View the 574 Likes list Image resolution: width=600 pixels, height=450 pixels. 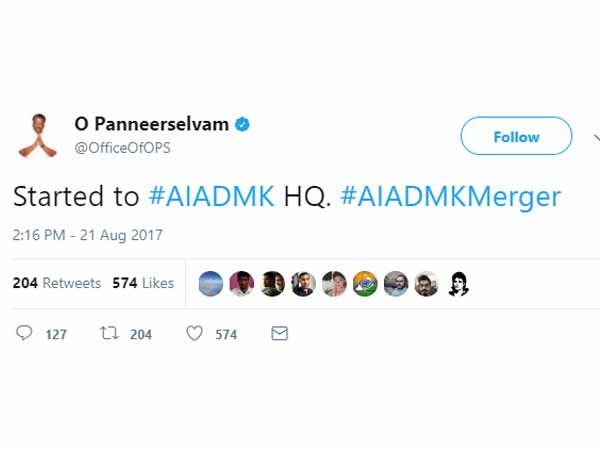[143, 283]
